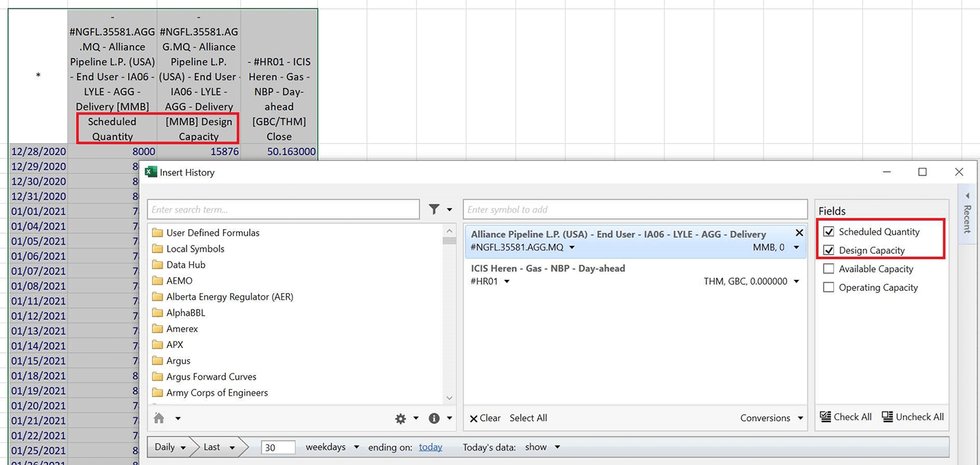Expand the home location dropdown arrow
The width and height of the screenshot is (980, 465).
[178, 418]
